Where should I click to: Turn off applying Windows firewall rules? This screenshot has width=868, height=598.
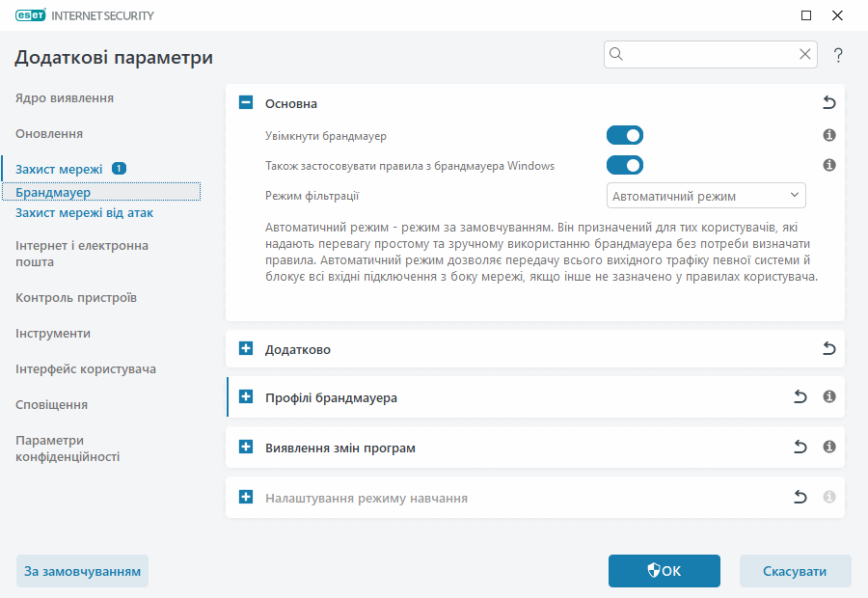tap(625, 165)
